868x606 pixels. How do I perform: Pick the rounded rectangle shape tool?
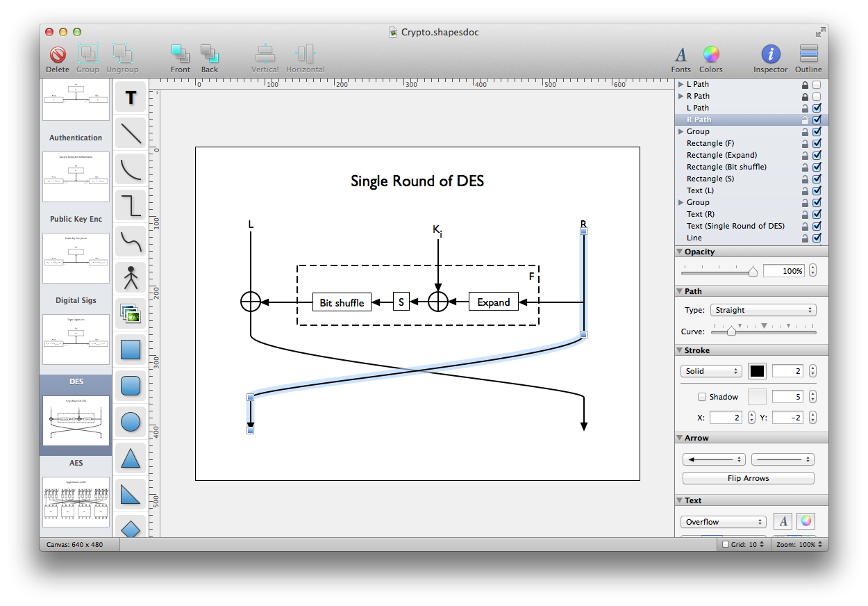[130, 385]
